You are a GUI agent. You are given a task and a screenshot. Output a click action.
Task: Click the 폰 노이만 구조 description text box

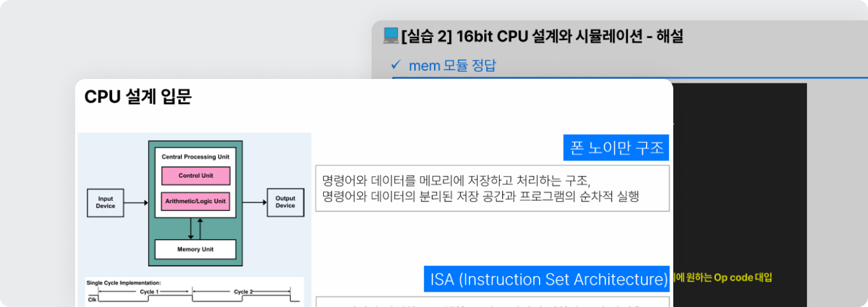492,188
